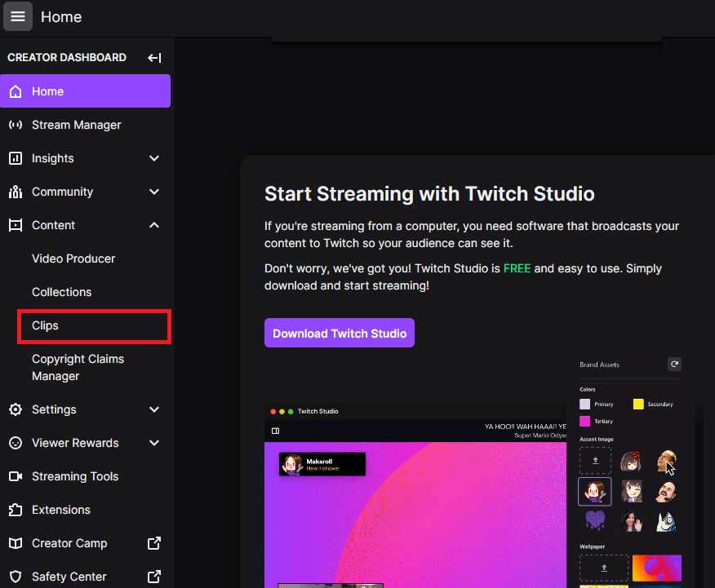
Task: Collapse the Content submenu chevron
Action: (154, 225)
